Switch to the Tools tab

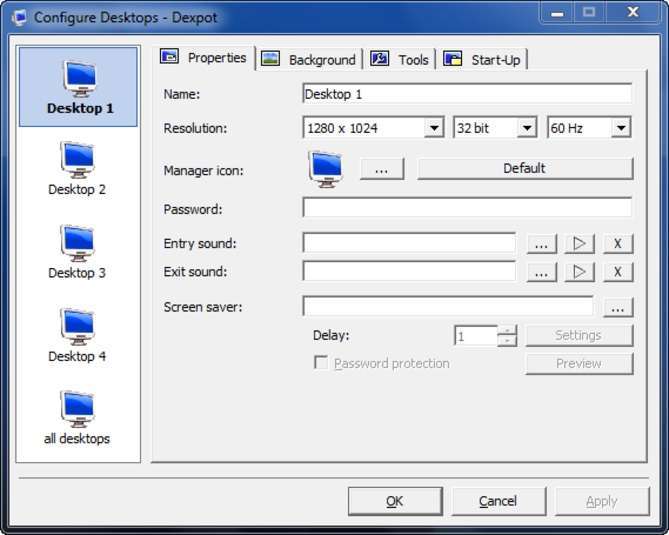tap(399, 60)
